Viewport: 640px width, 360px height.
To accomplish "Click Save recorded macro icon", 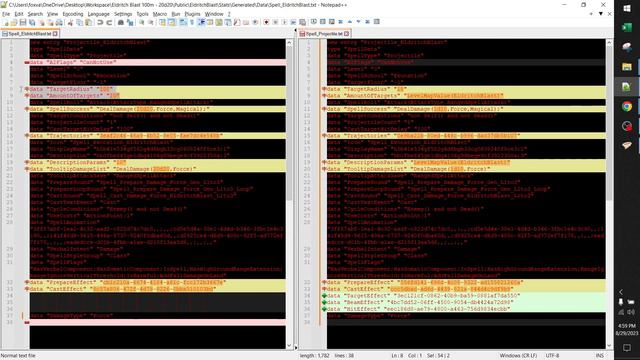I will 302,22.
